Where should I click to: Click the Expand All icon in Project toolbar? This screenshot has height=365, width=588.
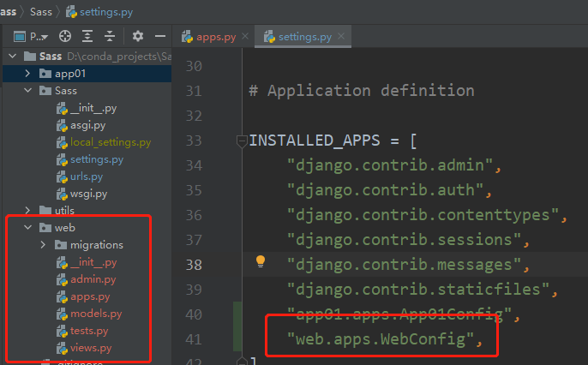tap(88, 37)
